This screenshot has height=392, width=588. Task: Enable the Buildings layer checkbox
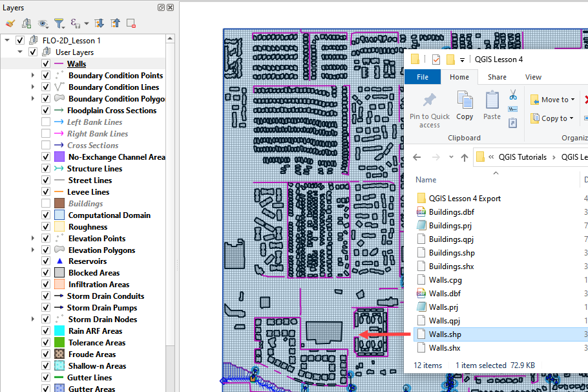click(46, 204)
